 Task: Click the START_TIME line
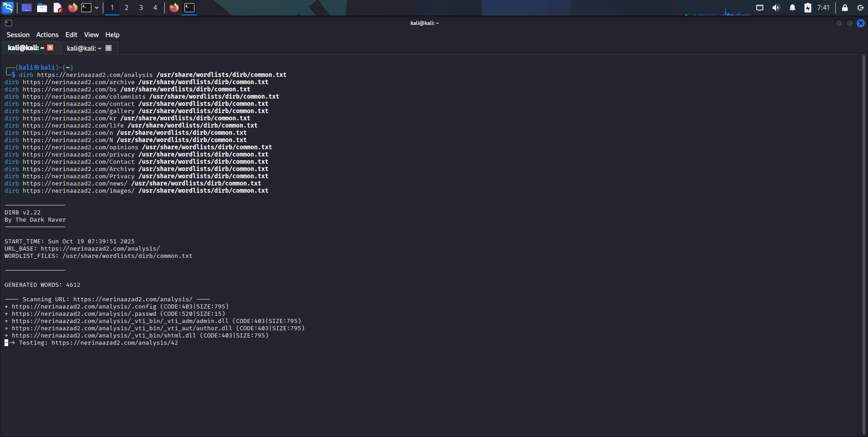[x=70, y=242]
